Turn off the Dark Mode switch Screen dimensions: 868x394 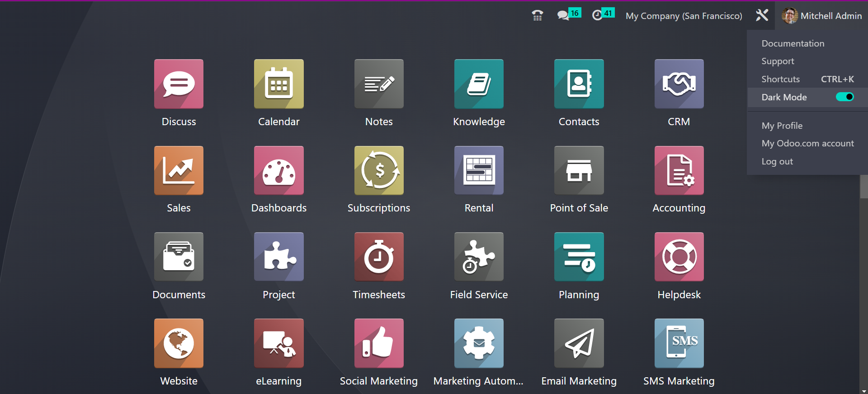click(x=844, y=97)
